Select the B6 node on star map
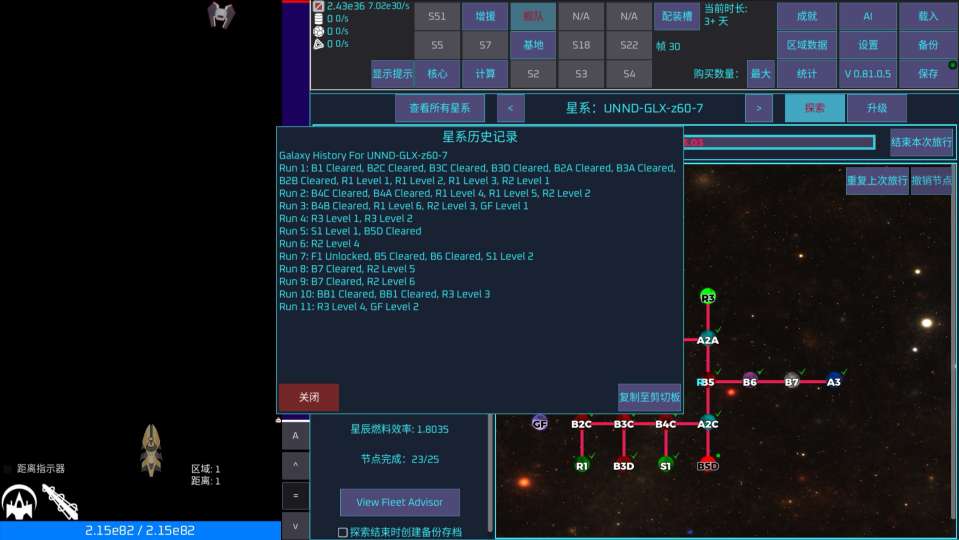The image size is (959, 540). (x=750, y=382)
